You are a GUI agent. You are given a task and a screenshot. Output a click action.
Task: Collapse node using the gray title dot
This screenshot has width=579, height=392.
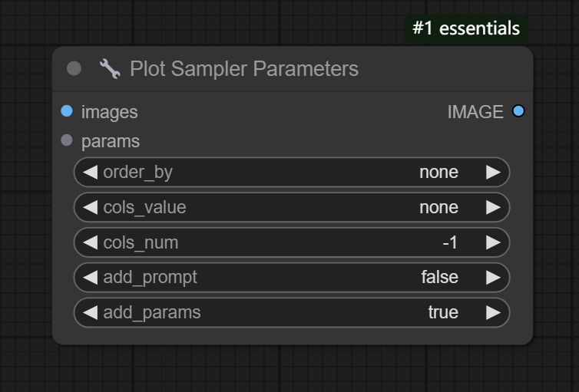click(x=74, y=69)
